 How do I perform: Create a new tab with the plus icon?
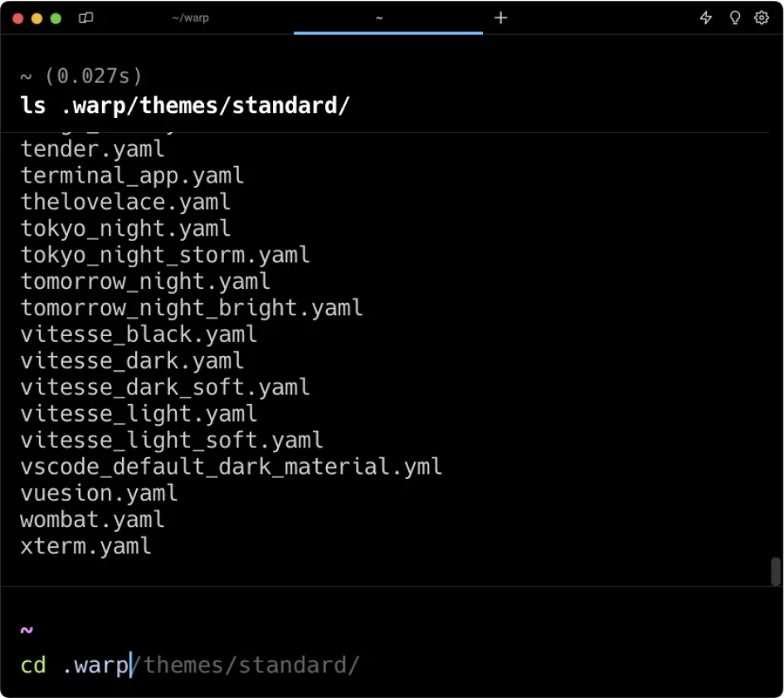coord(501,17)
